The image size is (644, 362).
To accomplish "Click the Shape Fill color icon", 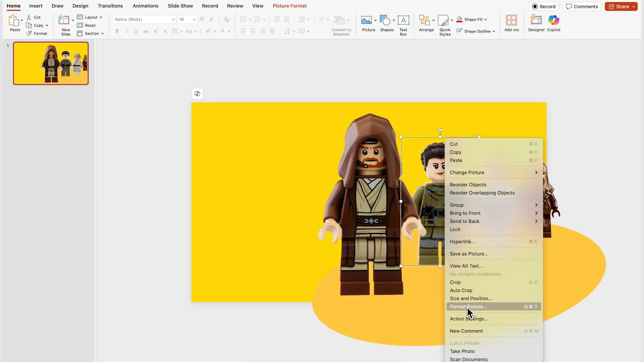I will (460, 19).
